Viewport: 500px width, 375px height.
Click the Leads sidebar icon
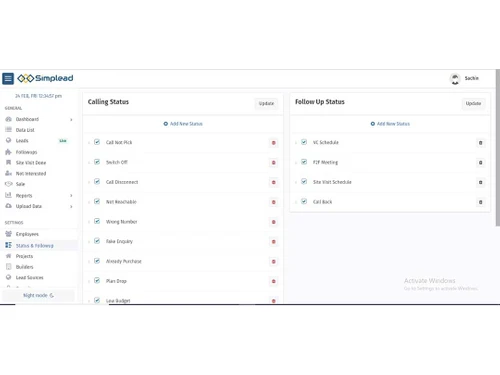tap(9, 140)
